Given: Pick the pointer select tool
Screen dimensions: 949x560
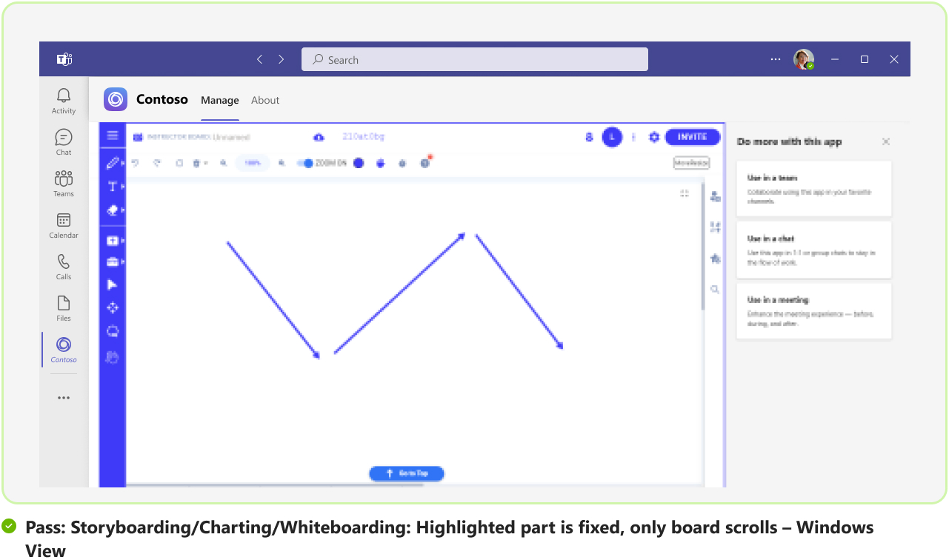Looking at the screenshot, I should coord(113,284).
